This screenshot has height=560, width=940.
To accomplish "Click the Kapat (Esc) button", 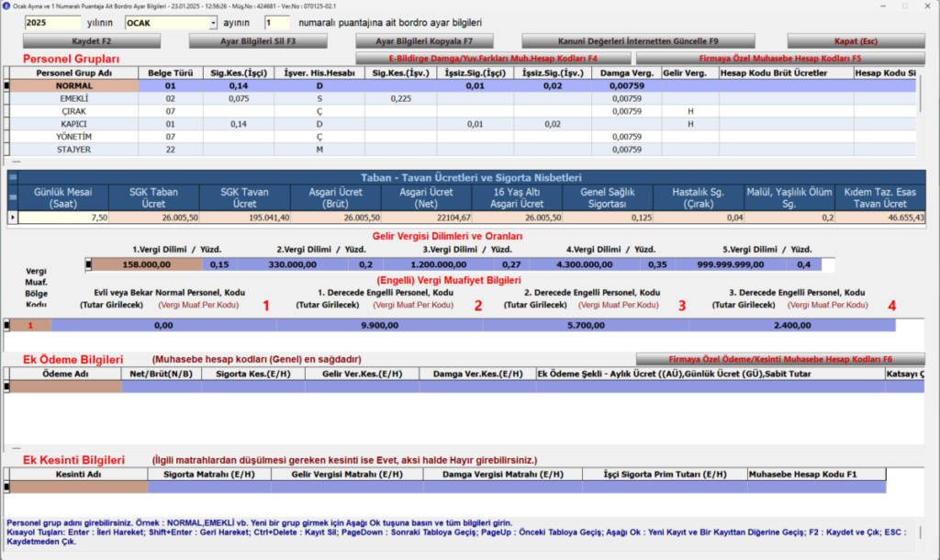I will tap(856, 41).
